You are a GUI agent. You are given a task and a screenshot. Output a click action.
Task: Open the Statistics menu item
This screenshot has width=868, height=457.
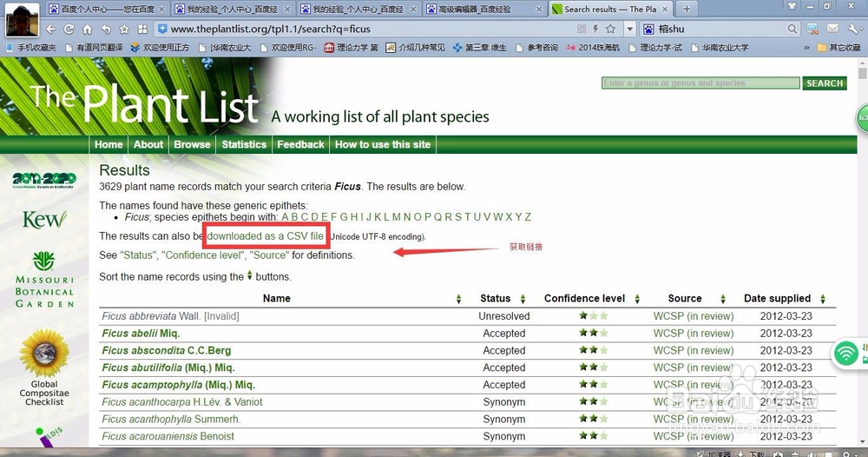(x=244, y=144)
